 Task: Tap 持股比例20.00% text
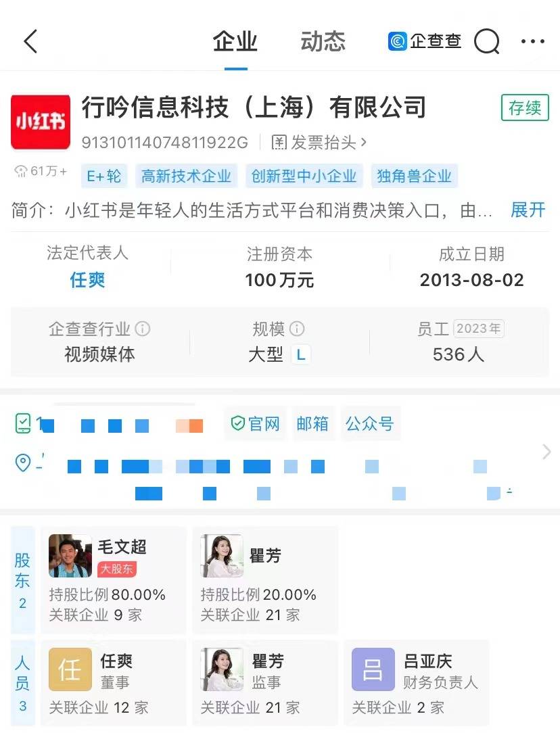tap(258, 594)
